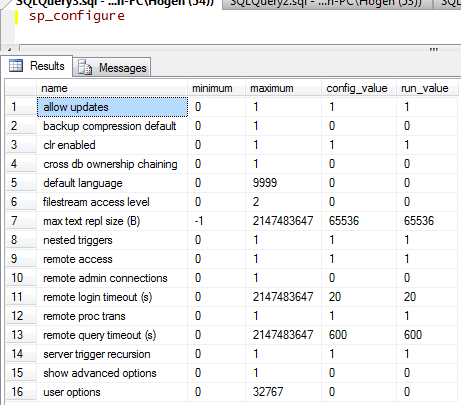This screenshot has height=405, width=461.
Task: Select the 'server trigger recursion' cell
Action: pyautogui.click(x=112, y=354)
